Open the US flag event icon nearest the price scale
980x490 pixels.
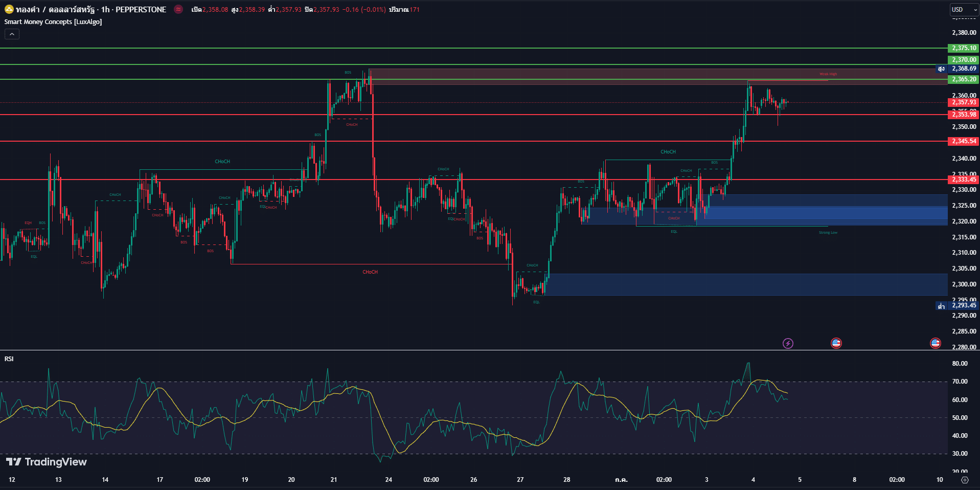pyautogui.click(x=936, y=343)
